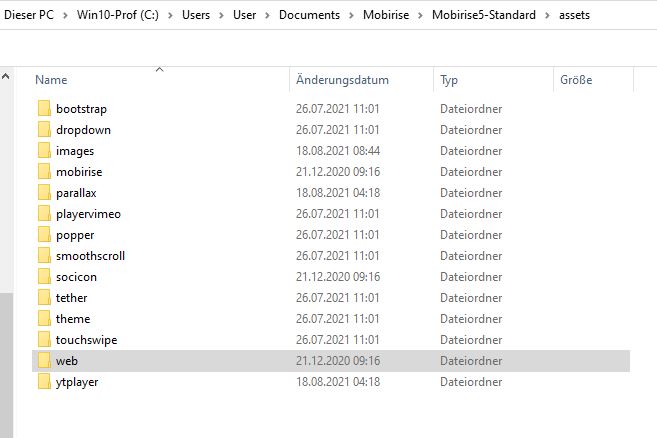Viewport: 657px width, 438px height.
Task: Expand the chevron after User
Action: (267, 16)
